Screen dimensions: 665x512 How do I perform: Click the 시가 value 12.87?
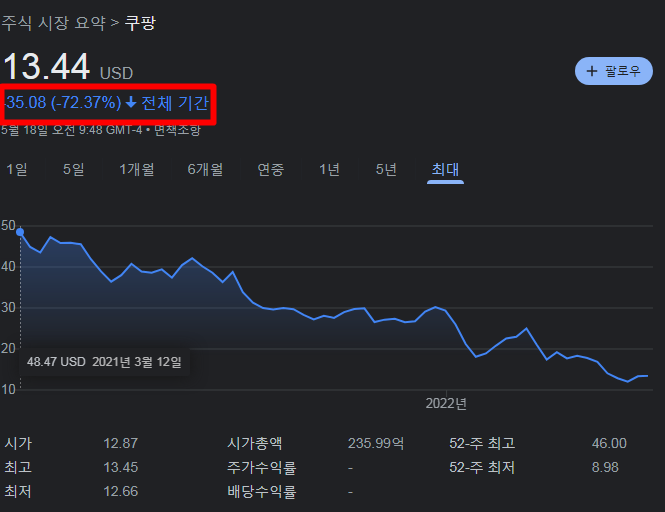[121, 443]
